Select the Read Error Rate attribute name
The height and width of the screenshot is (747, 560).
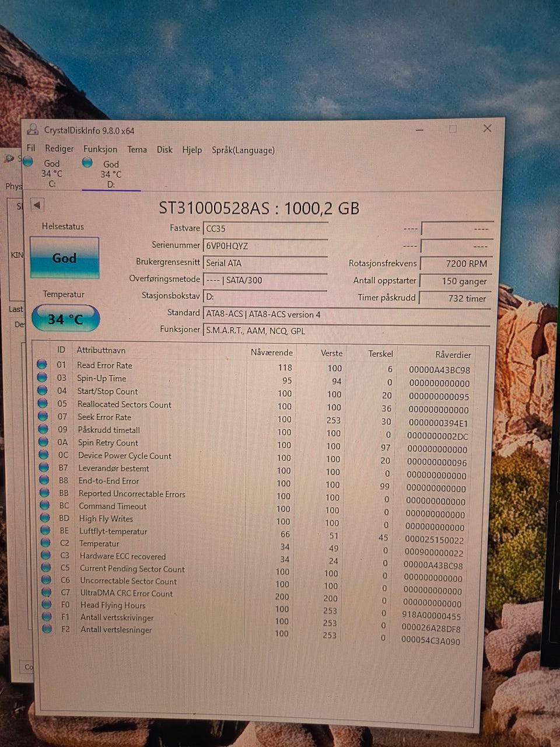pyautogui.click(x=104, y=365)
